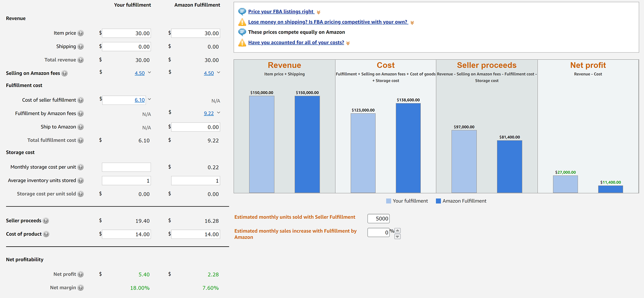Click the $11,400.00 net profit bar
The image size is (644, 298).
coord(610,189)
